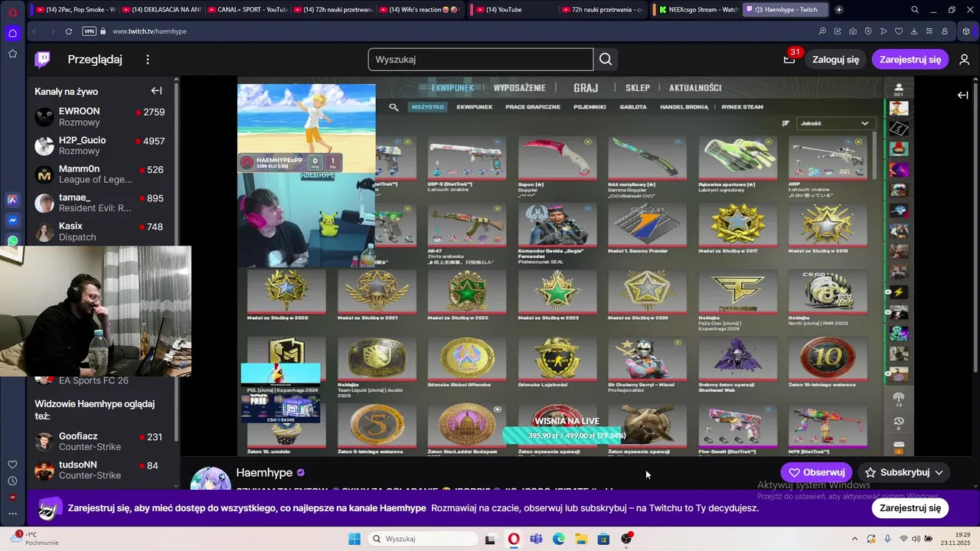The height and width of the screenshot is (551, 980).
Task: Click the Windows taskbar search box
Action: tap(423, 539)
